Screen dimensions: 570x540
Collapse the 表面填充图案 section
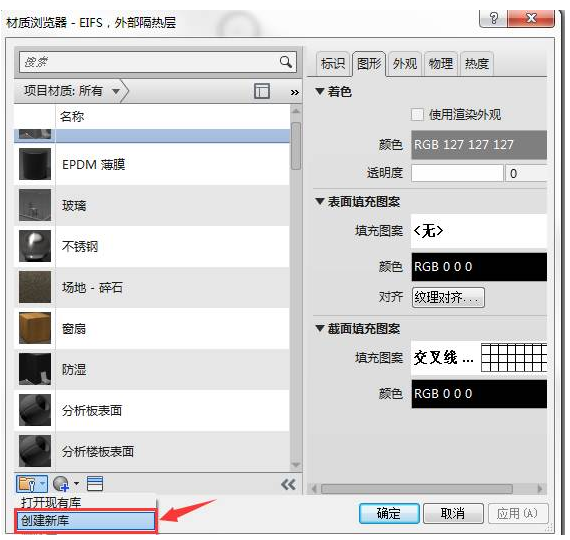pos(320,201)
